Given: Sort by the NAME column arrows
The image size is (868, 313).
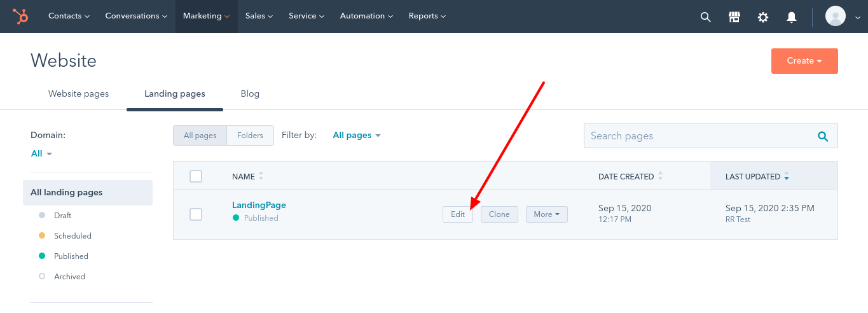Looking at the screenshot, I should [x=261, y=176].
